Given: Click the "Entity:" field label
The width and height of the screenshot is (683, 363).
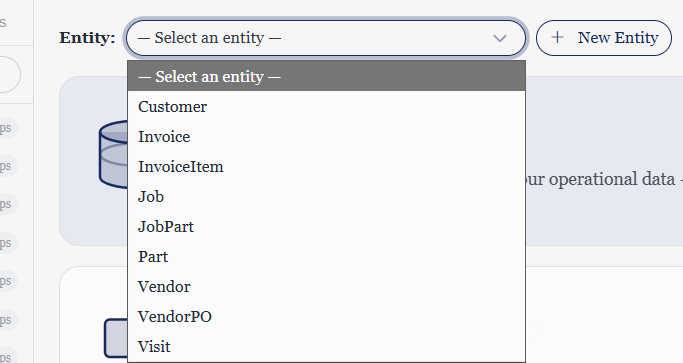Looking at the screenshot, I should pyautogui.click(x=87, y=38).
